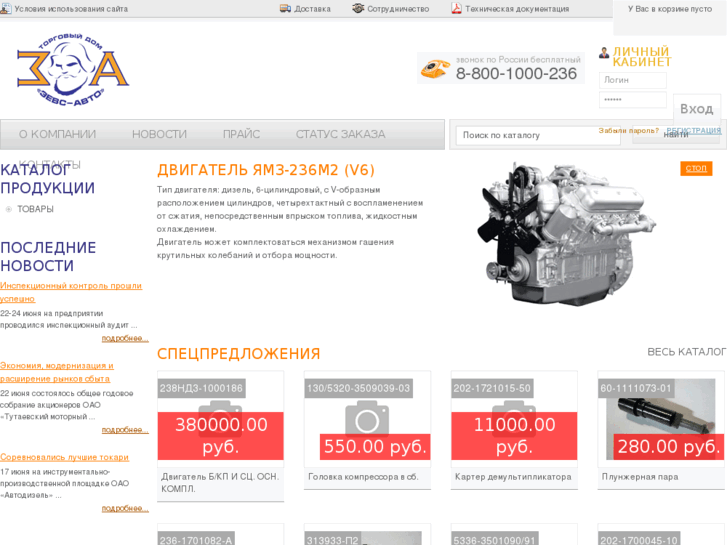Image resolution: width=727 pixels, height=545 pixels.
Task: Open Головка компрессора в сб. product
Action: 363,477
